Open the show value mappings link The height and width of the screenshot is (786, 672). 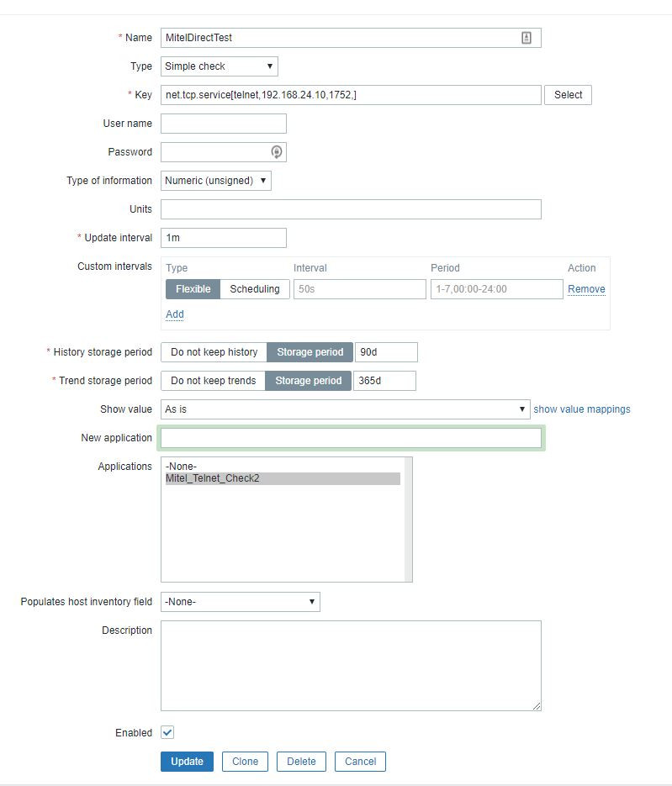(582, 409)
